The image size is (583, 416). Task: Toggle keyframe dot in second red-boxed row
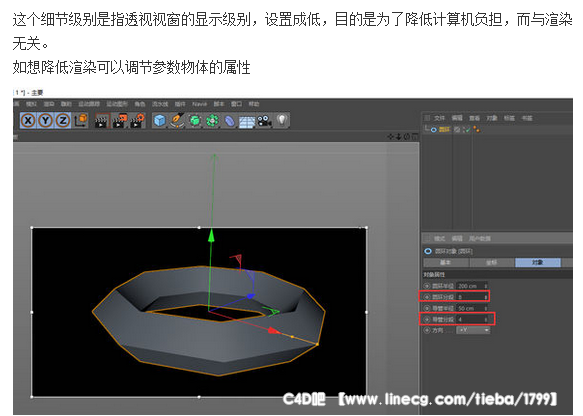pos(427,319)
